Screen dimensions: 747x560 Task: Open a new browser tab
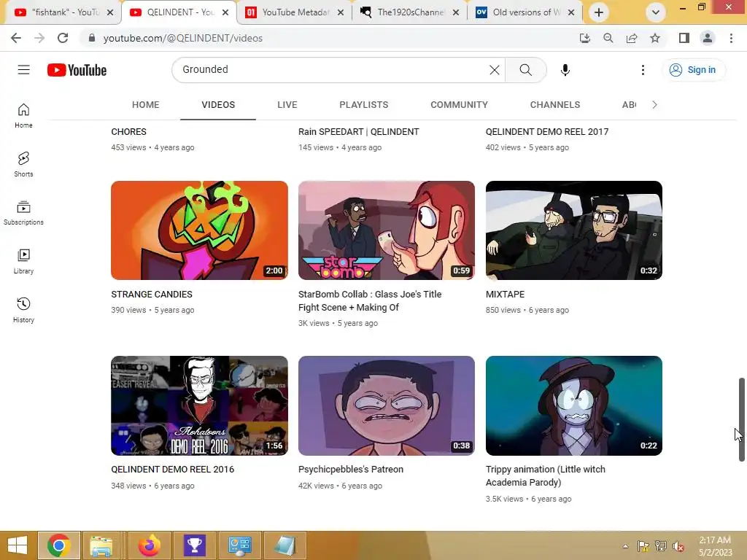coord(599,12)
